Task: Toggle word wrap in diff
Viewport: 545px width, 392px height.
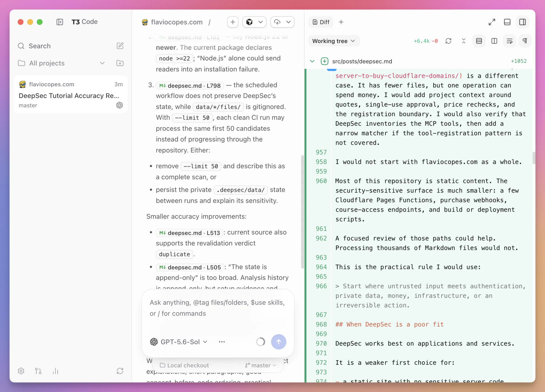Action: [x=510, y=41]
